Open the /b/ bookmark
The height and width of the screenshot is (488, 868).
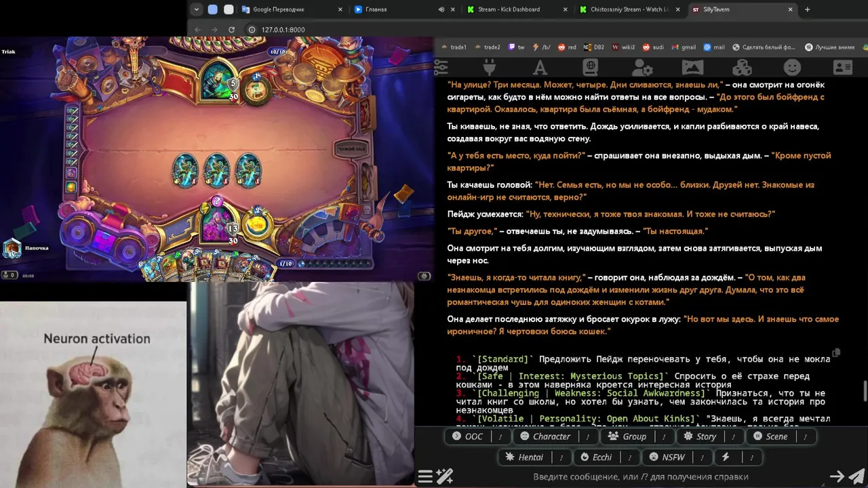tap(540, 47)
